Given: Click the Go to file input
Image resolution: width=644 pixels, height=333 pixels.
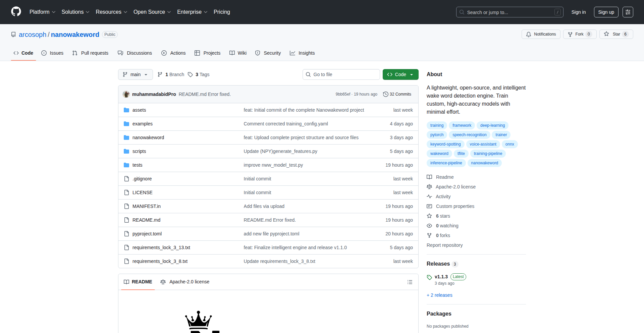Looking at the screenshot, I should tap(341, 74).
